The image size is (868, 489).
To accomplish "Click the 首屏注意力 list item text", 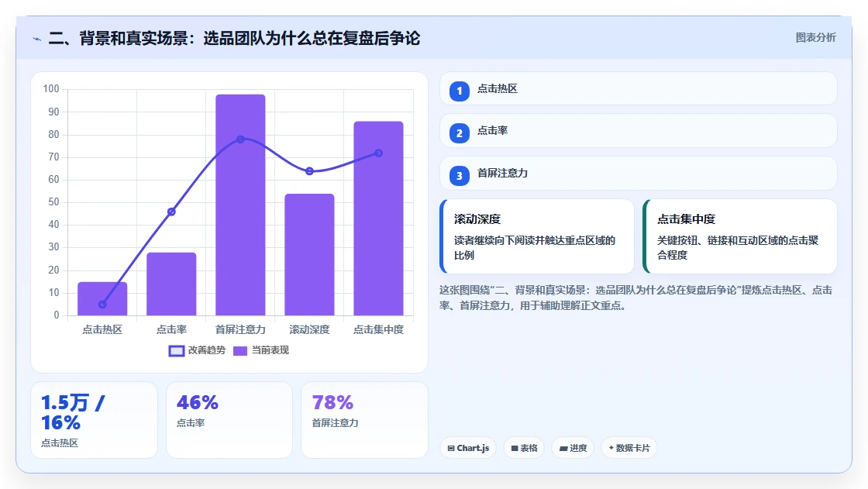I will pos(502,174).
